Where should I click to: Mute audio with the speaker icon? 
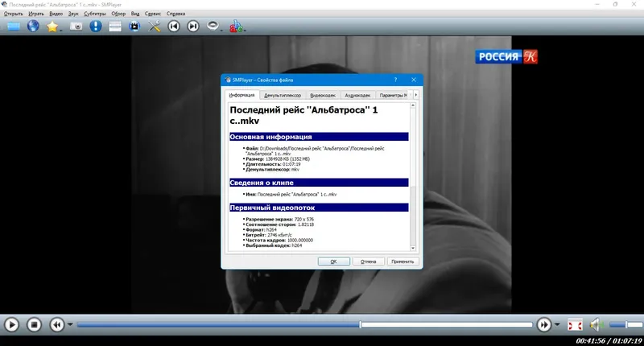[597, 325]
